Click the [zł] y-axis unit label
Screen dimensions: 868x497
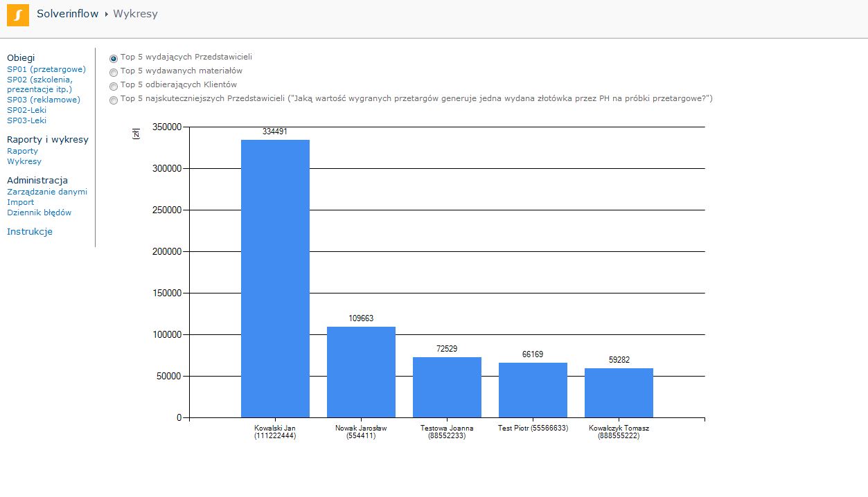136,134
